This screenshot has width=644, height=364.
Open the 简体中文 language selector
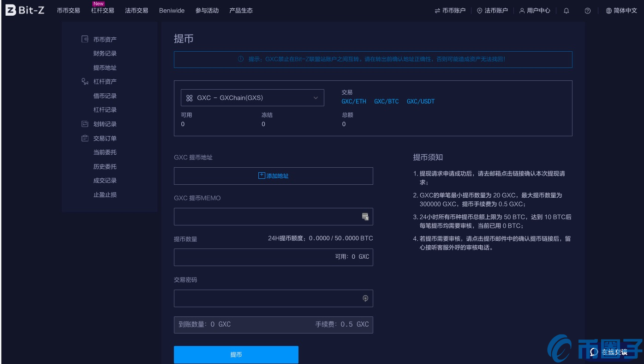(621, 11)
